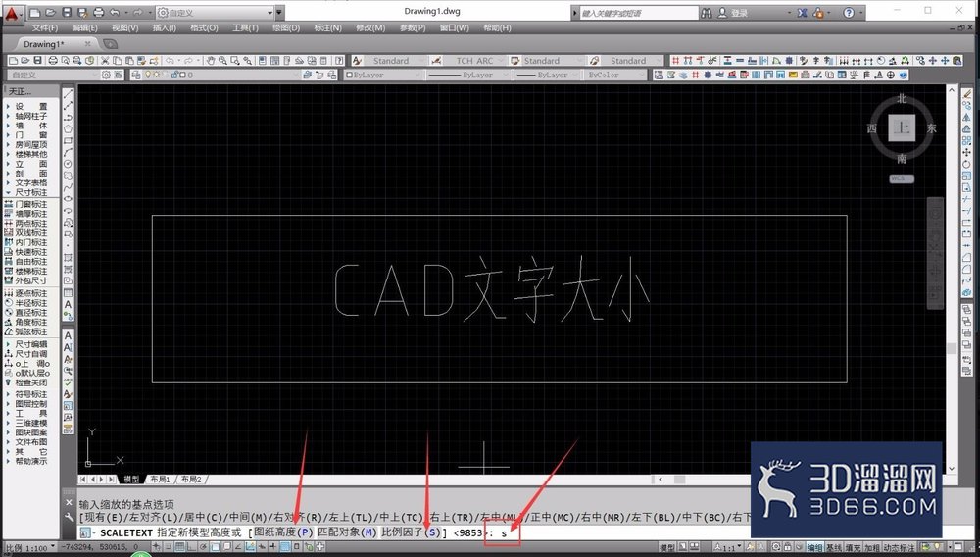The width and height of the screenshot is (980, 557).
Task: Toggle 模型 space button in status bar
Action: click(667, 547)
